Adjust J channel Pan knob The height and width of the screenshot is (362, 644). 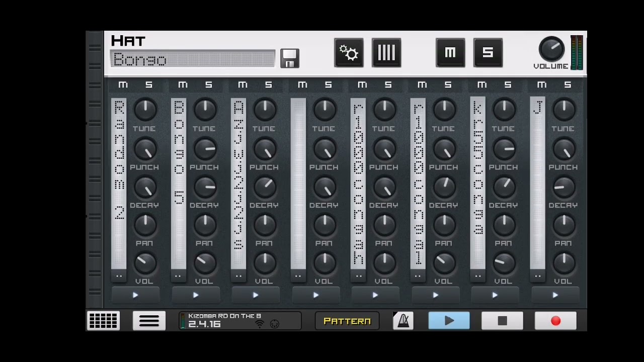coord(564,225)
